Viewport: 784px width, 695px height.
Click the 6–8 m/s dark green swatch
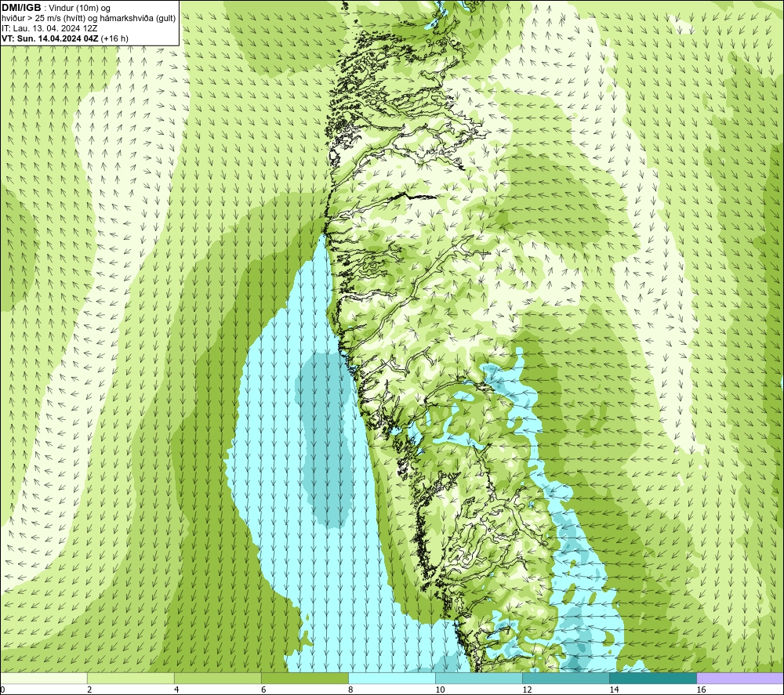[x=305, y=678]
